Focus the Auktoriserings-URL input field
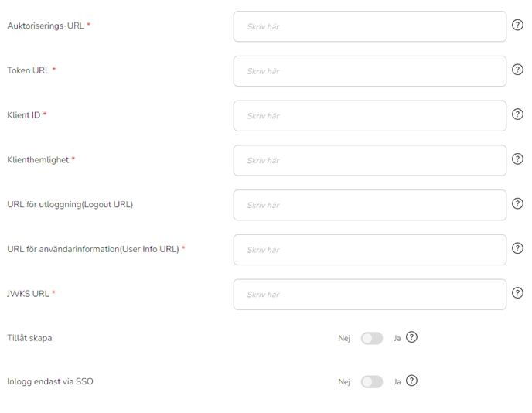The height and width of the screenshot is (413, 532). (x=370, y=26)
